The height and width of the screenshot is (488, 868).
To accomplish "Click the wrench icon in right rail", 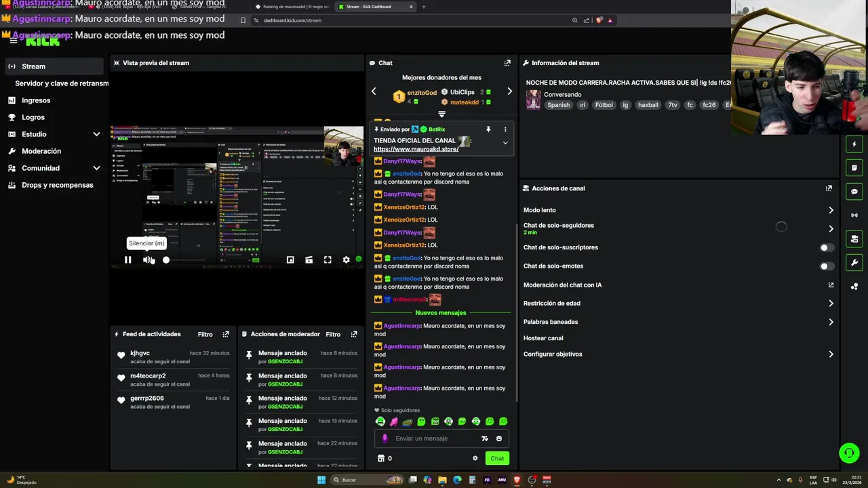I will pos(854,262).
